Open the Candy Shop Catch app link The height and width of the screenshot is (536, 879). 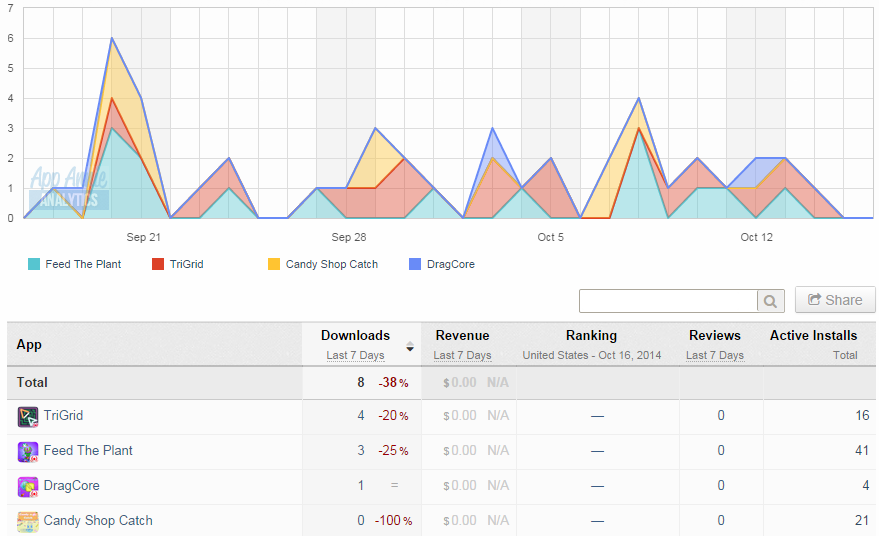coord(98,520)
